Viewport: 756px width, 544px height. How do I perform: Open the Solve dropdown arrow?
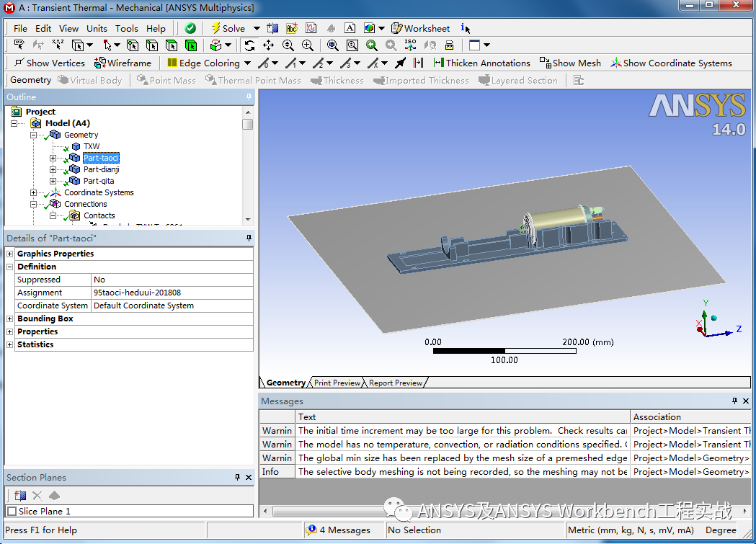(257, 28)
